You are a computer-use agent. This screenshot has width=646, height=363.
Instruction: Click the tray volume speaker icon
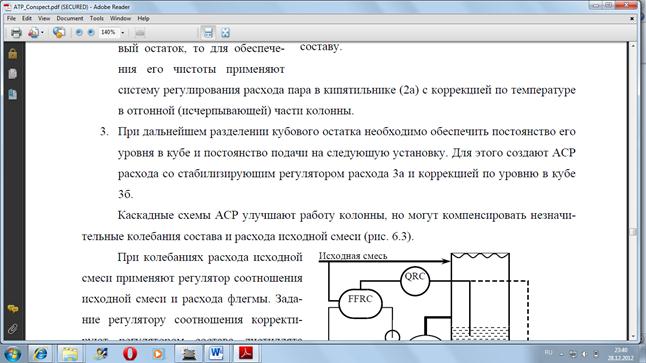point(585,354)
